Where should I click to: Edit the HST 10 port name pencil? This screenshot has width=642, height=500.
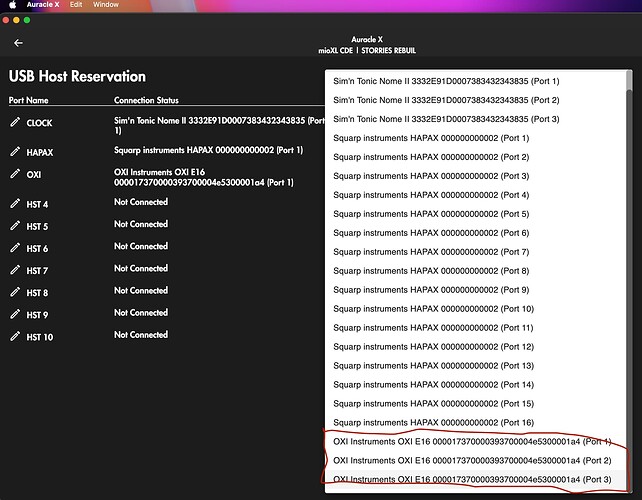pyautogui.click(x=15, y=336)
